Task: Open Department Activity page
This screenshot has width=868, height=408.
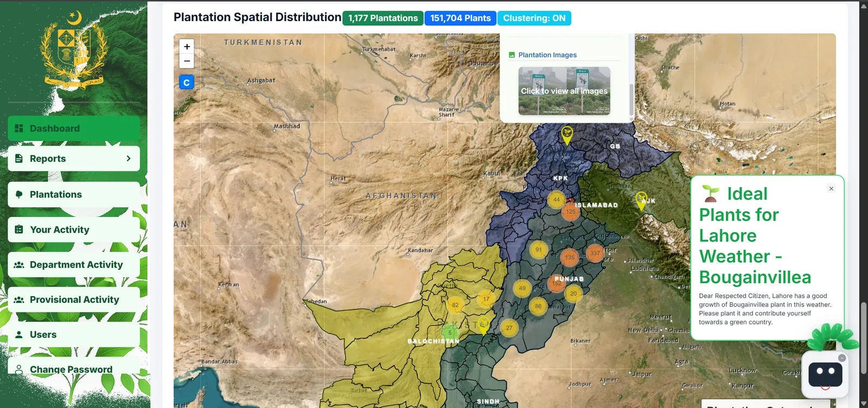Action: tap(74, 265)
